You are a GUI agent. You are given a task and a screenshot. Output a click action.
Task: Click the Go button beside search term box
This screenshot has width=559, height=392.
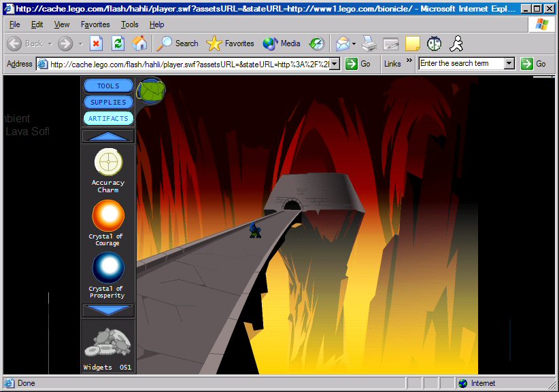point(533,64)
